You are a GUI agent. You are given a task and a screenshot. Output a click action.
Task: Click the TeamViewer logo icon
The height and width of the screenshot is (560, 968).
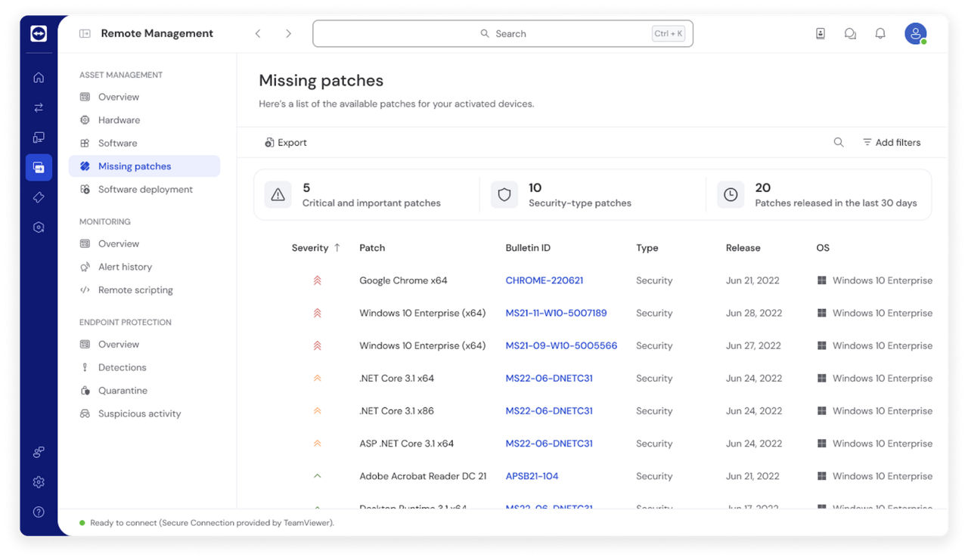point(39,33)
